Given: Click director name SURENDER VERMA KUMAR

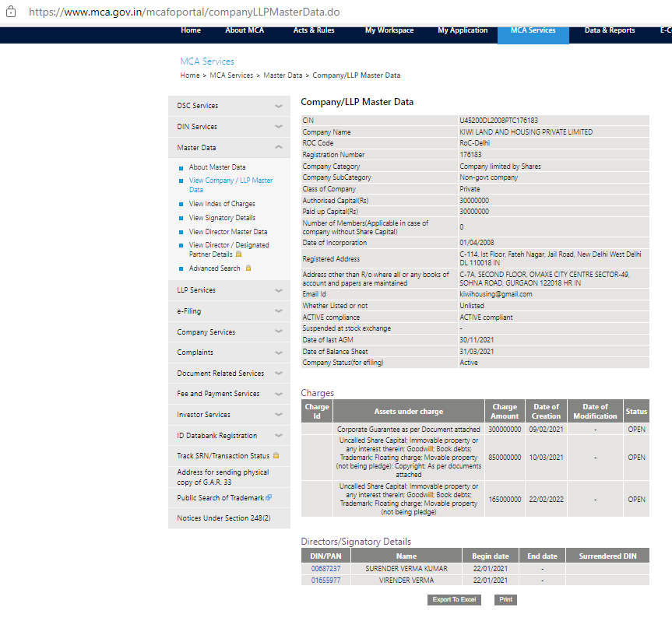Looking at the screenshot, I should point(406,569).
